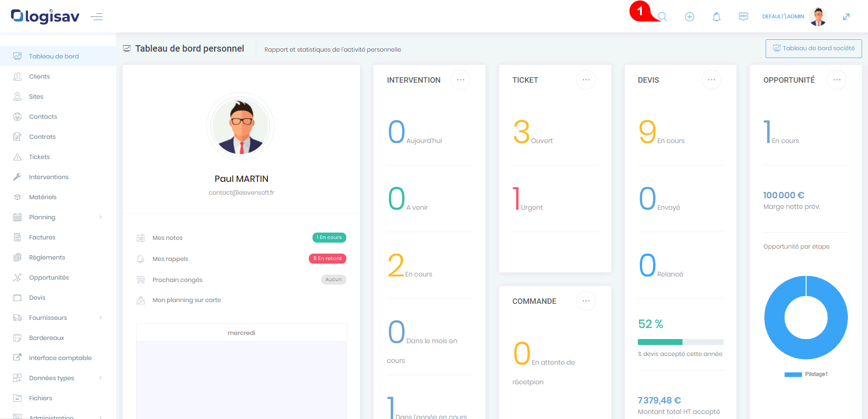Toggle Pilotage1 legend in opportunity chart

pos(806,374)
